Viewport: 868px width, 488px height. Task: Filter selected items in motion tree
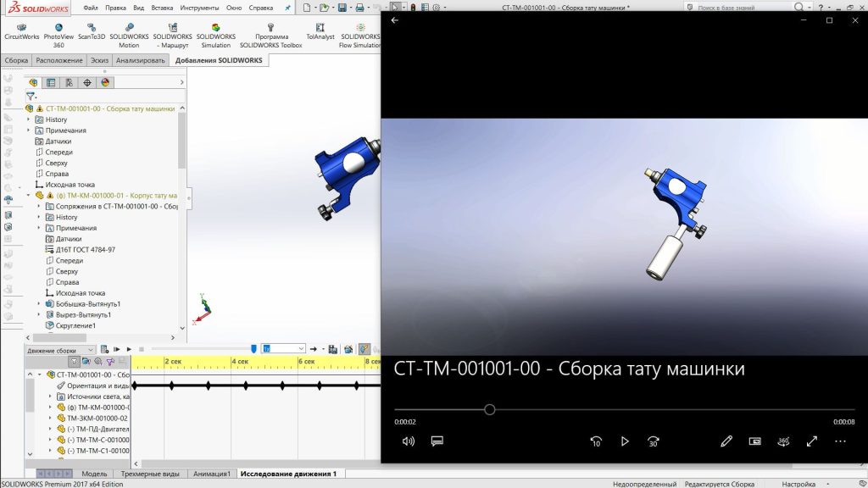[110, 361]
